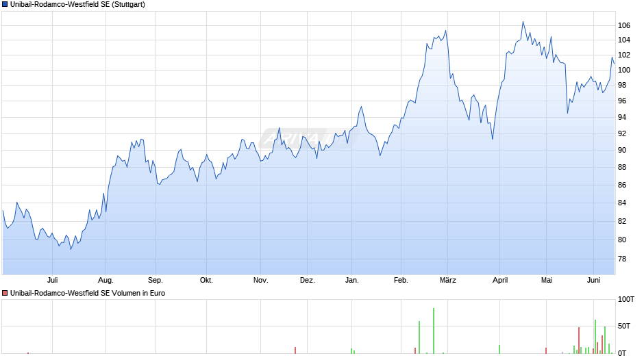Click the volume axis label 100T
The image size is (644, 360).
(x=626, y=299)
